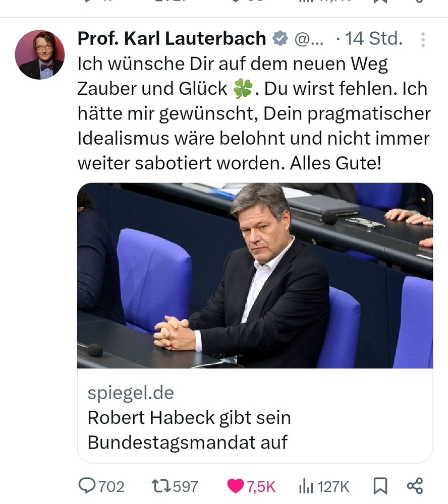Screen dimensions: 448x504
Task: Click the spiegel.de domain label
Action: tap(131, 393)
